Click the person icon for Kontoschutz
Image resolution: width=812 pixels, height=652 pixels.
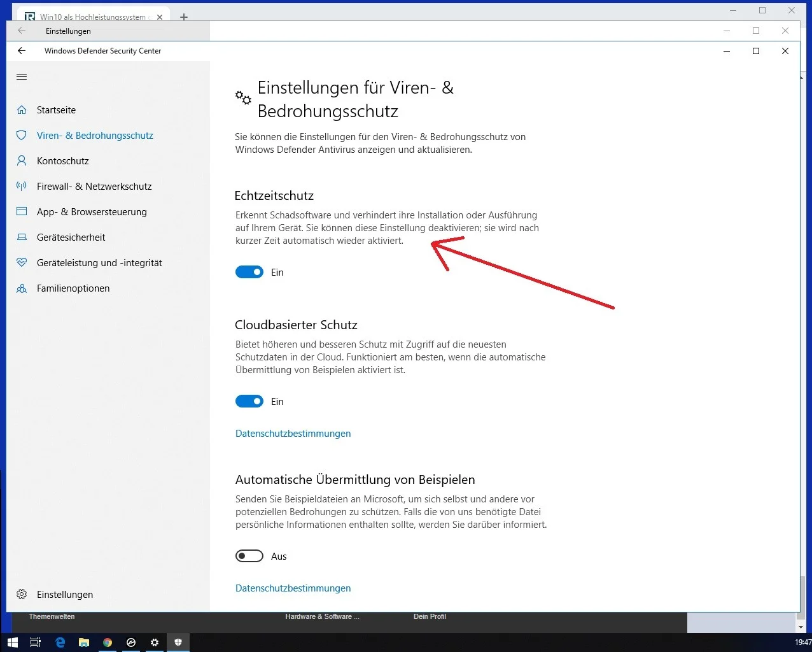coord(22,161)
